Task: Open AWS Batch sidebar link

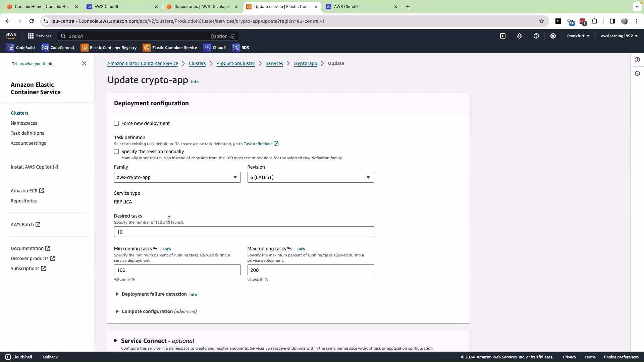Action: (x=25, y=225)
